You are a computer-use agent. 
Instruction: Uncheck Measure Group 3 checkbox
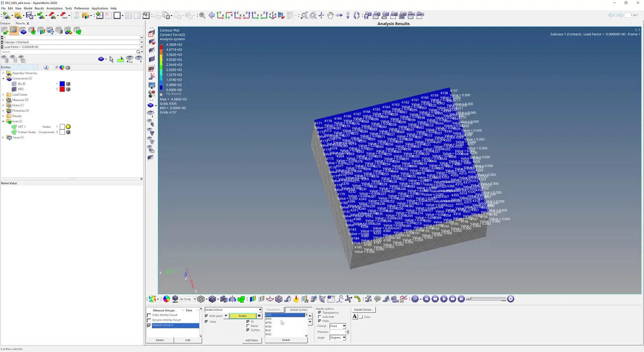click(x=149, y=325)
